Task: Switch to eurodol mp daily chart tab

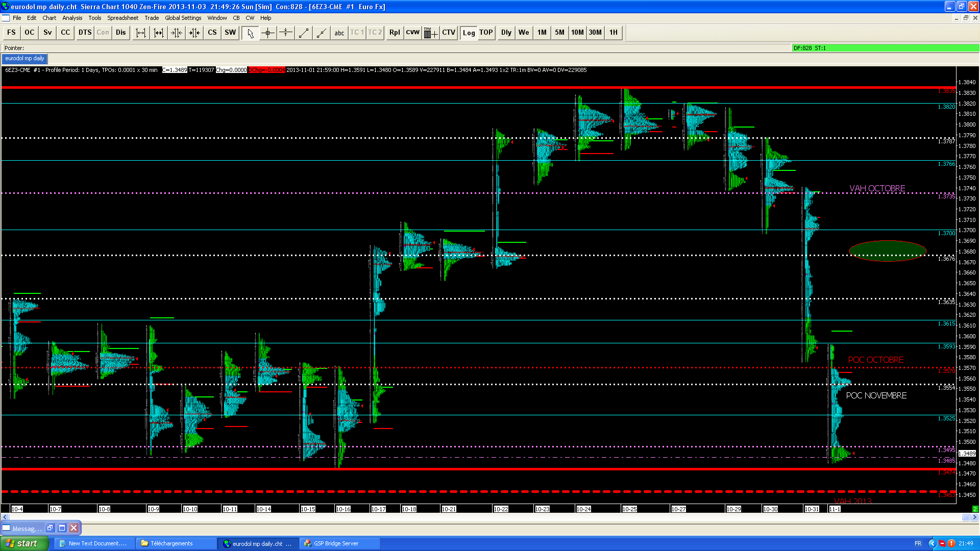Action: pos(24,59)
